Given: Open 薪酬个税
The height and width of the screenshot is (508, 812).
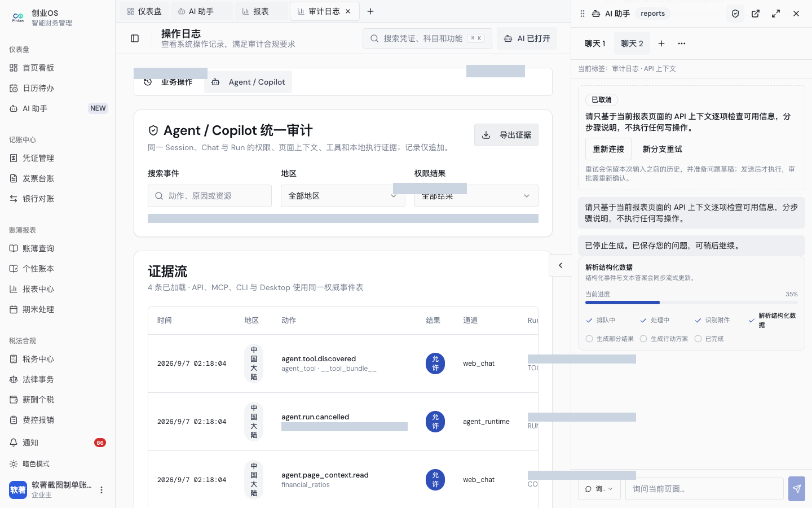Looking at the screenshot, I should [58, 400].
